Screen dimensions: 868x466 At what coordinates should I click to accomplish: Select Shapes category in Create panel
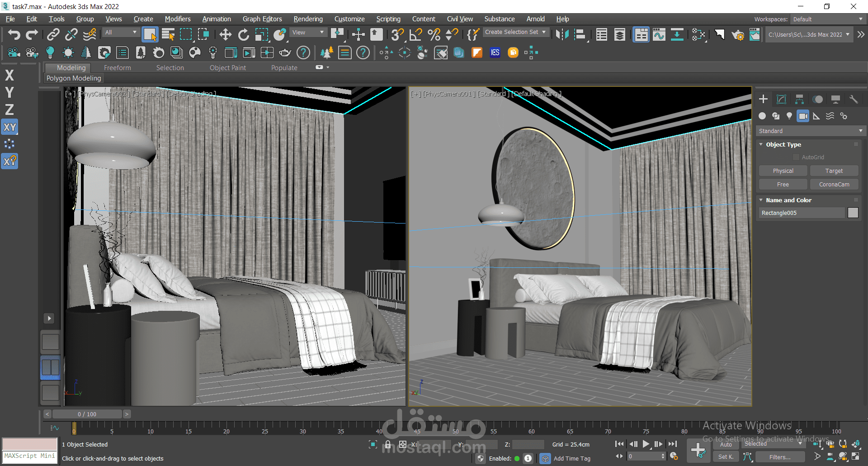776,116
